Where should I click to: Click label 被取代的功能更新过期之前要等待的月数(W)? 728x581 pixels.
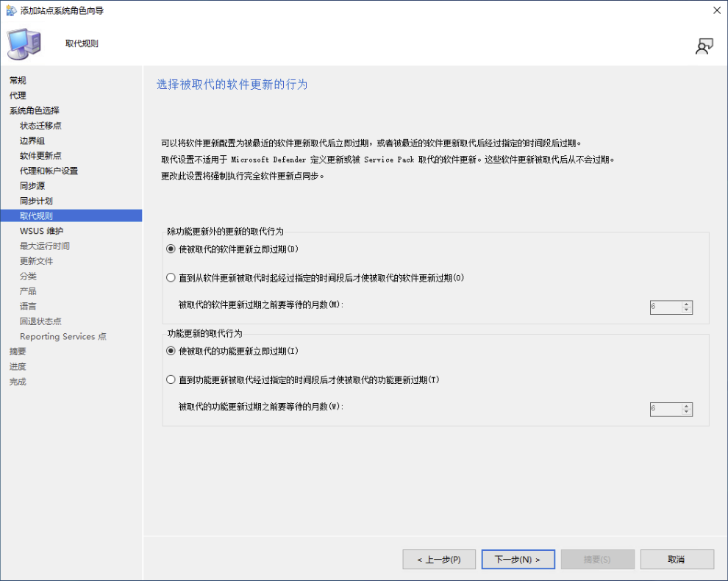261,407
